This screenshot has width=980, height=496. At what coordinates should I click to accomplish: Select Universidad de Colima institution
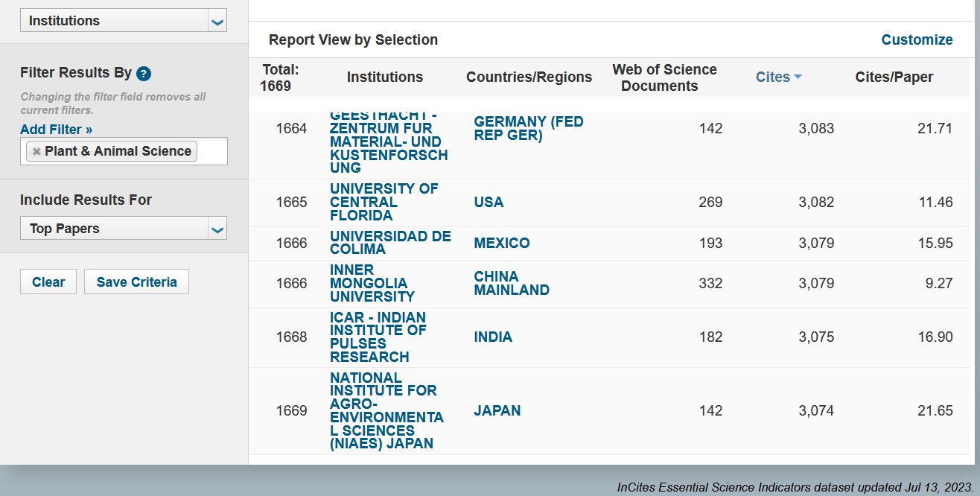pos(390,243)
